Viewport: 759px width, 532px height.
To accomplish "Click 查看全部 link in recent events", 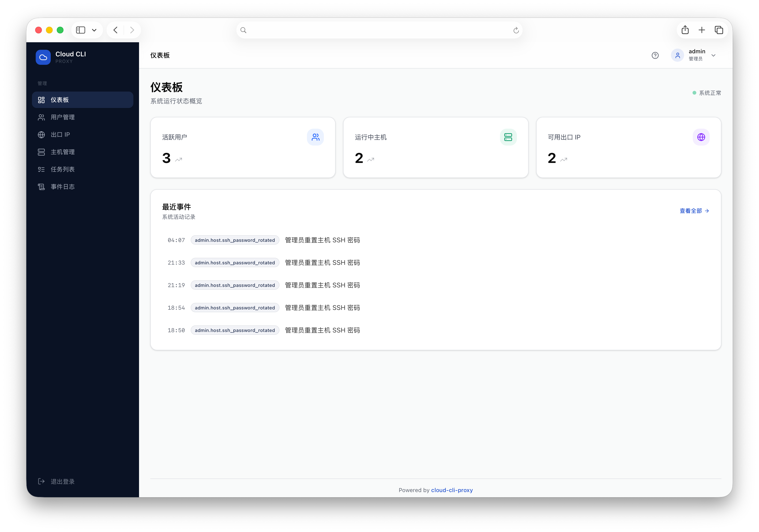I will (694, 211).
